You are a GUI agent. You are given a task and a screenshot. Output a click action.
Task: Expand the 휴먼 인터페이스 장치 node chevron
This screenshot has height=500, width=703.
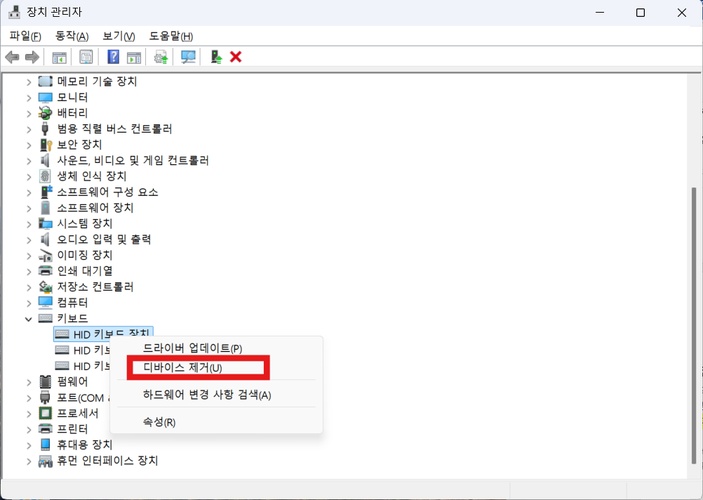click(29, 461)
